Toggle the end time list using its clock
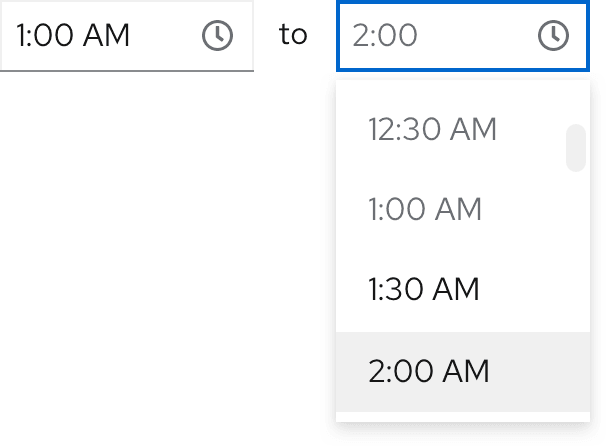 click(x=553, y=36)
